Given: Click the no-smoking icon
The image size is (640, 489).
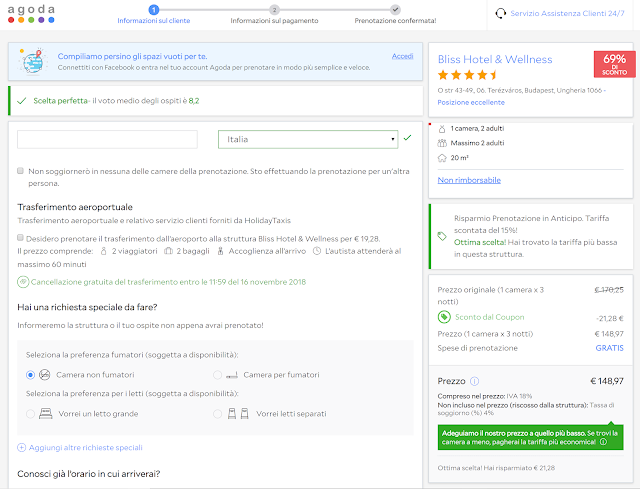Looking at the screenshot, I should click(x=44, y=375).
